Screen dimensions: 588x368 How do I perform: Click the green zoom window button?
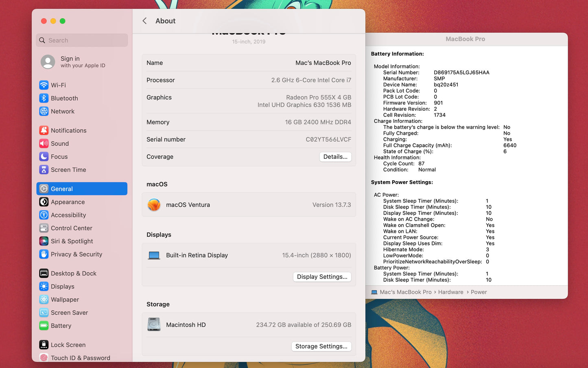62,21
